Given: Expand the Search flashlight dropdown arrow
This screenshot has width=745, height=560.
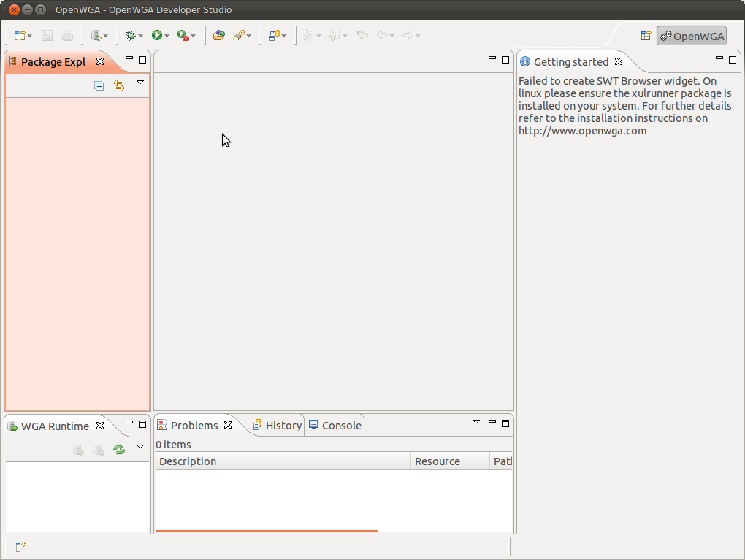Looking at the screenshot, I should point(248,36).
